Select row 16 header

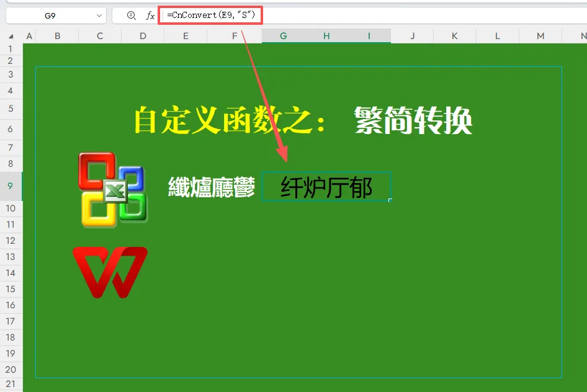point(11,305)
